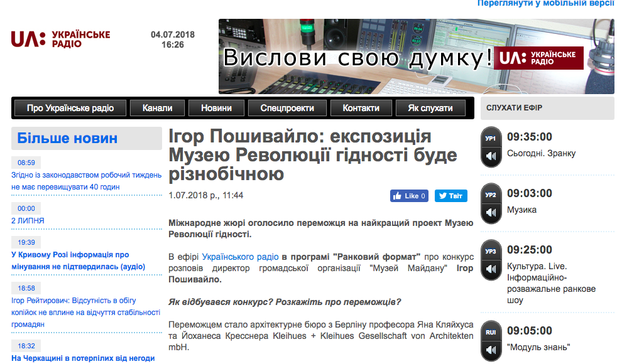The height and width of the screenshot is (364, 644).
Task: Select the Культура. Live program description
Action: pyautogui.click(x=551, y=283)
